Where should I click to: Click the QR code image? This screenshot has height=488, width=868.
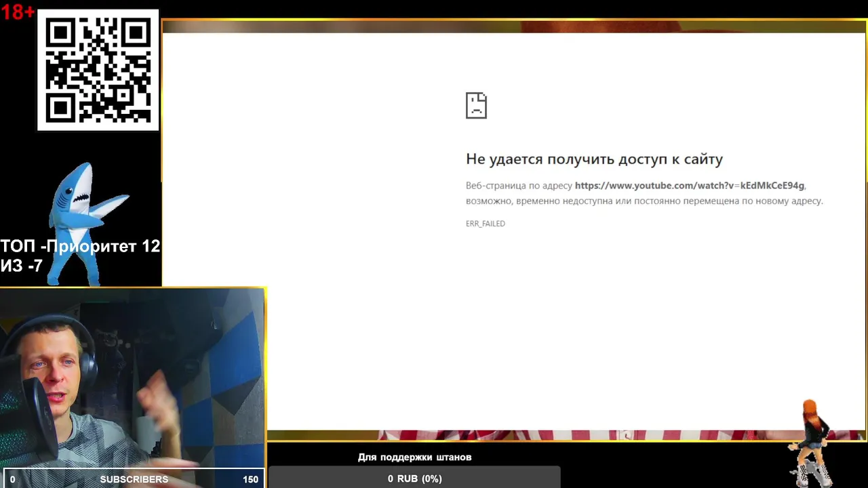click(98, 70)
